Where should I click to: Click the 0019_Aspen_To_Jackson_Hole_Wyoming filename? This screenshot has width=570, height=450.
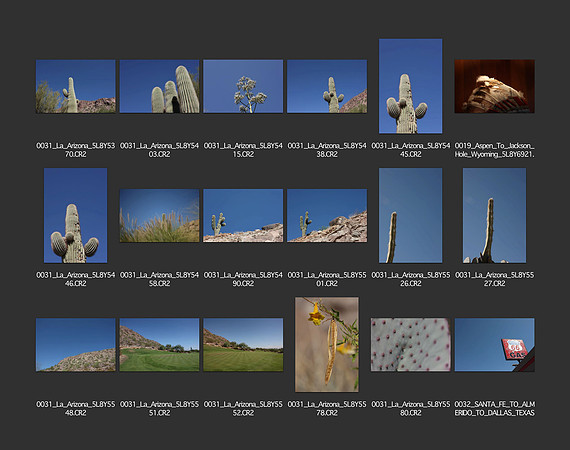(494, 150)
